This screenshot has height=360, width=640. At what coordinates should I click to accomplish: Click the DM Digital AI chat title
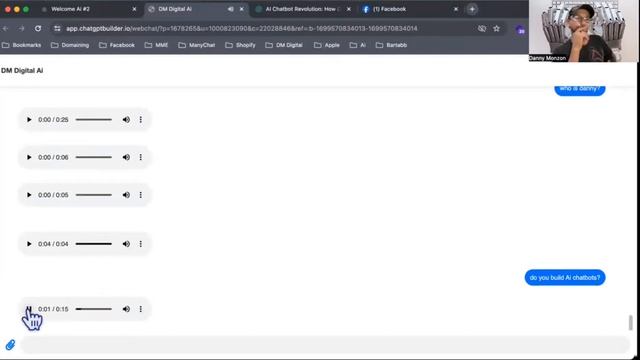pyautogui.click(x=22, y=71)
